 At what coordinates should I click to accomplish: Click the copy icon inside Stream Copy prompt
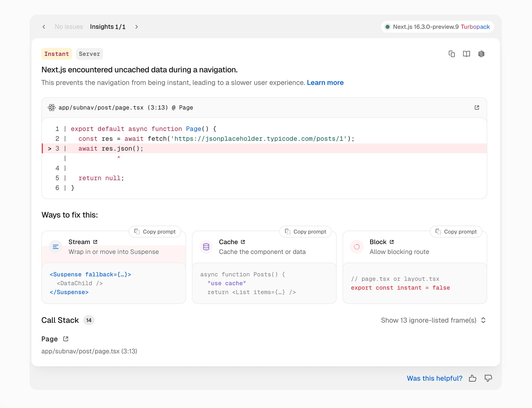tap(137, 232)
